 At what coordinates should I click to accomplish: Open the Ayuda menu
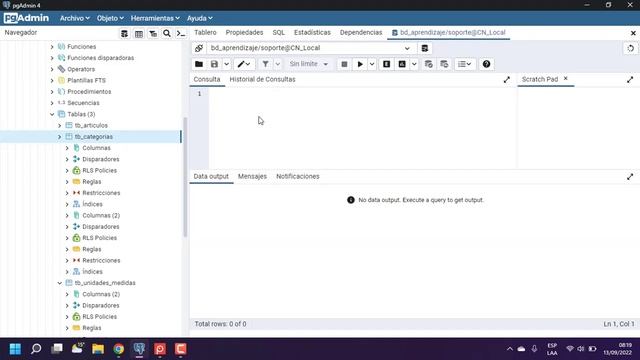[x=200, y=18]
